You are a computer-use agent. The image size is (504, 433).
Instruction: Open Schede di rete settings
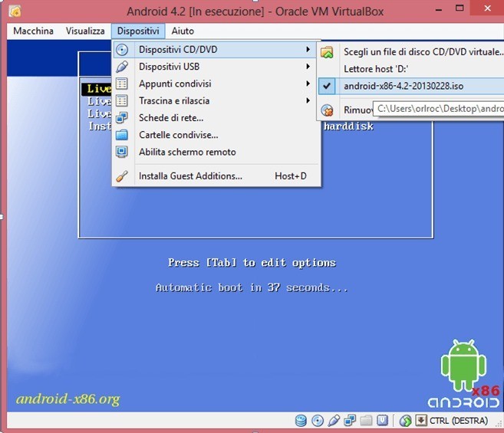point(172,117)
